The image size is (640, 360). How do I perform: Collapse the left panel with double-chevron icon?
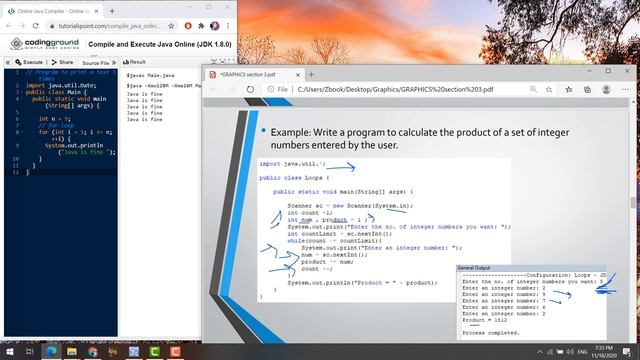click(x=8, y=62)
